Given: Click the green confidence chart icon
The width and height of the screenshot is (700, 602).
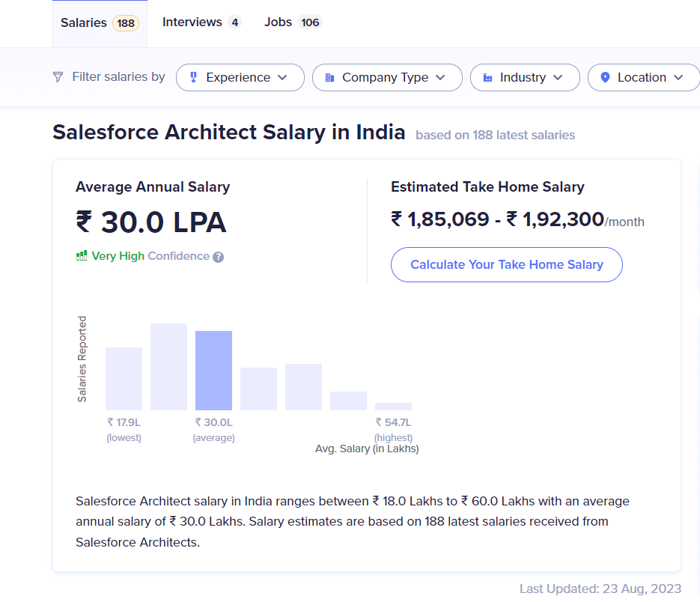Looking at the screenshot, I should (81, 255).
